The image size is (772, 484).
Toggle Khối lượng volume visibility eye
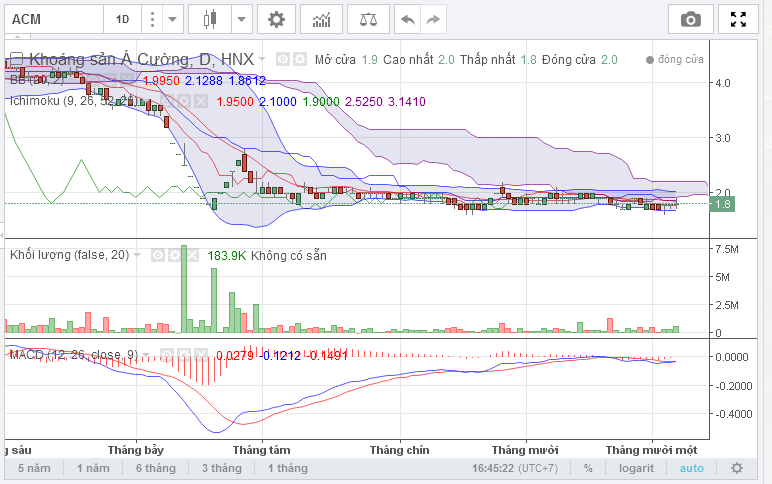pos(158,255)
